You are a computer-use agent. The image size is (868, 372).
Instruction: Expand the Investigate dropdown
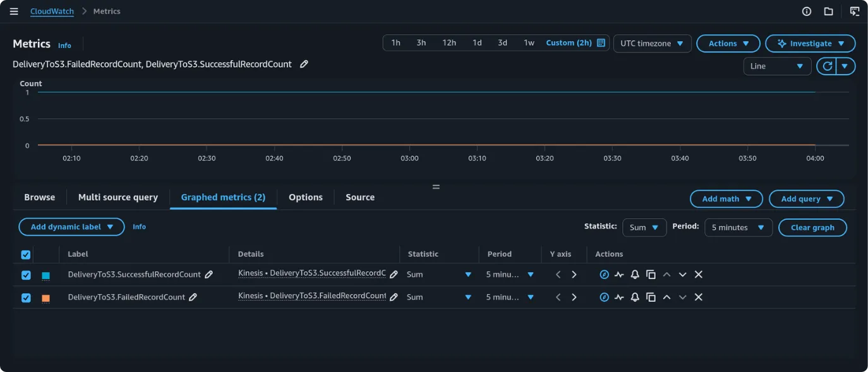(811, 44)
